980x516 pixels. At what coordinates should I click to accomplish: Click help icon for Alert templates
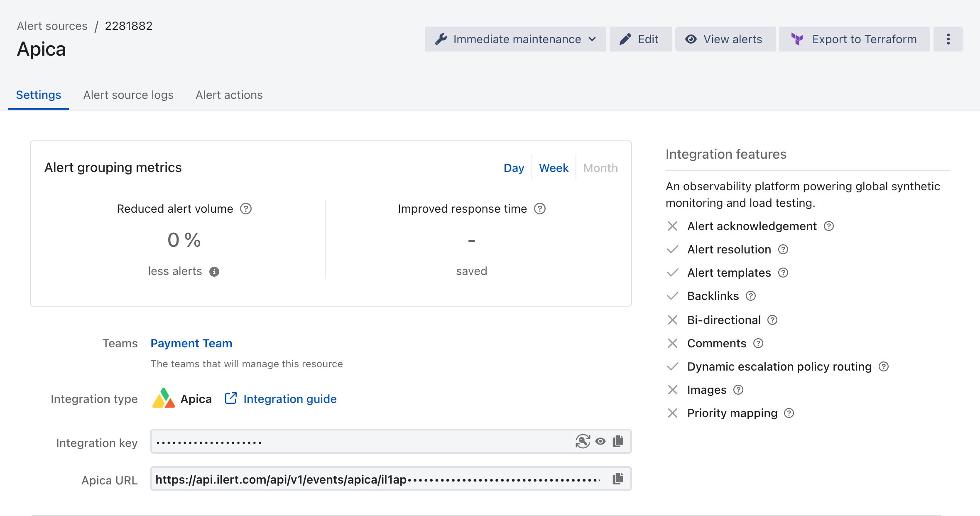pos(783,273)
